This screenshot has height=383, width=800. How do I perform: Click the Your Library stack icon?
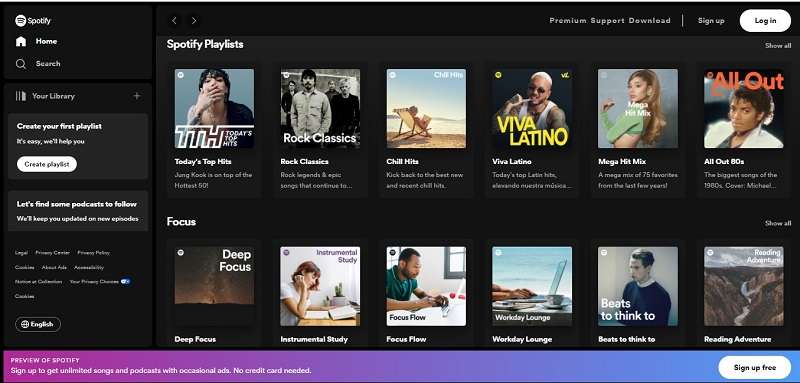(x=21, y=96)
